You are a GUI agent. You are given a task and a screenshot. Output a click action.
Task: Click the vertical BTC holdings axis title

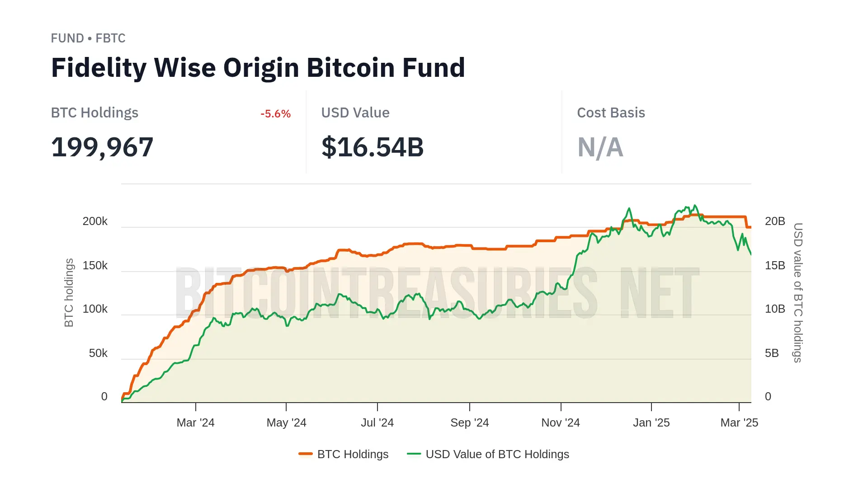pyautogui.click(x=69, y=293)
